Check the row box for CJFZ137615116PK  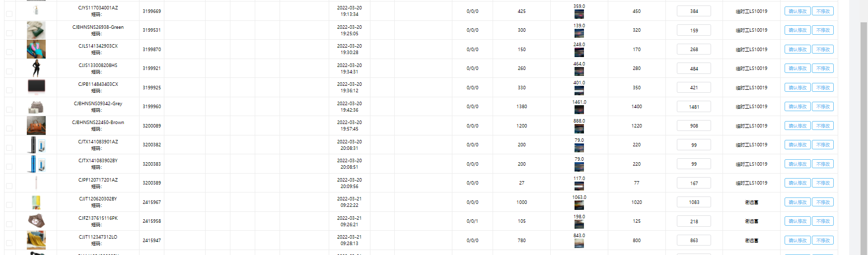[9, 224]
